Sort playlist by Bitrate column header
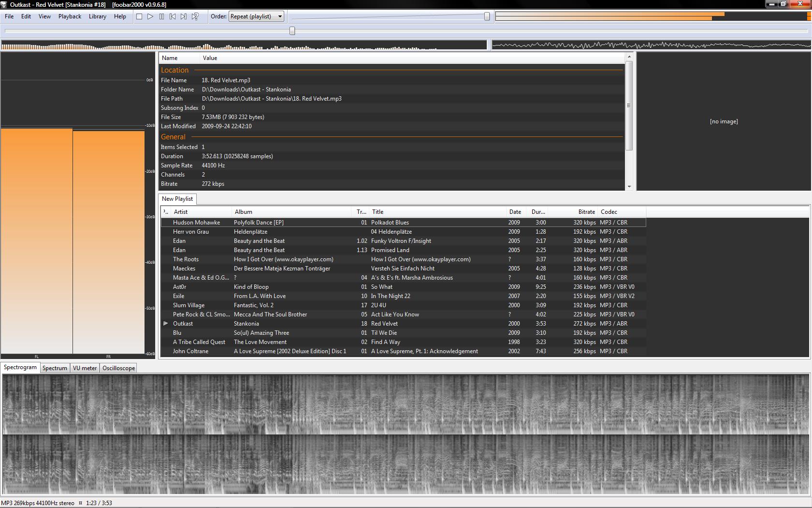Screen dimensions: 812x508 coord(573,212)
